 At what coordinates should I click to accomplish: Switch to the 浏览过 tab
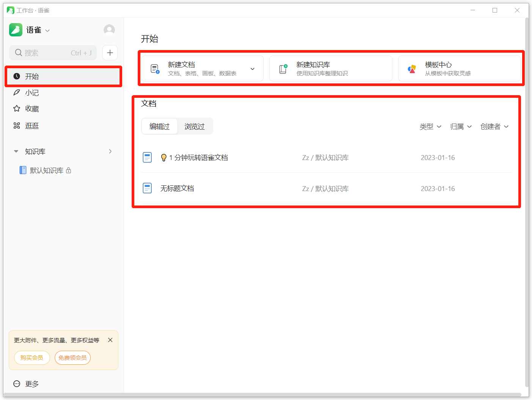(x=195, y=126)
